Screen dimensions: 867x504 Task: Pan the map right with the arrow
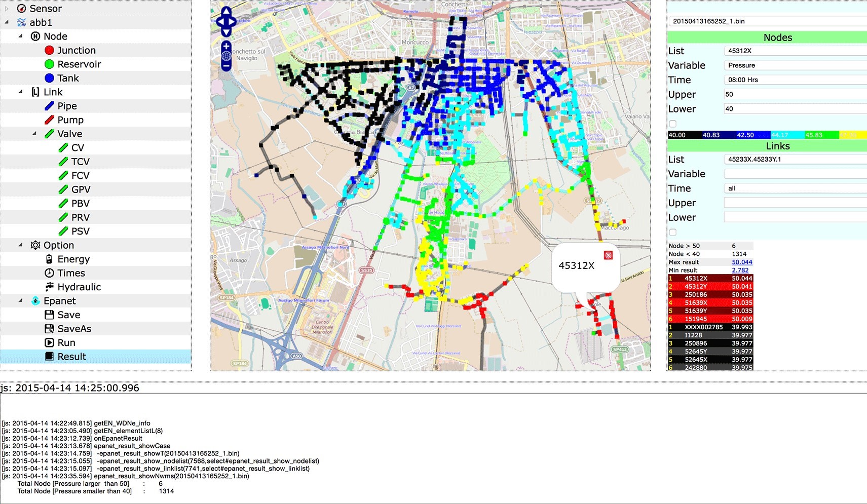coord(233,22)
